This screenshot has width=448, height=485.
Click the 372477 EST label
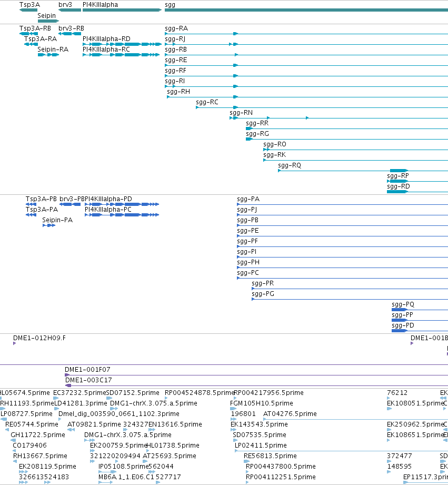pos(399,456)
